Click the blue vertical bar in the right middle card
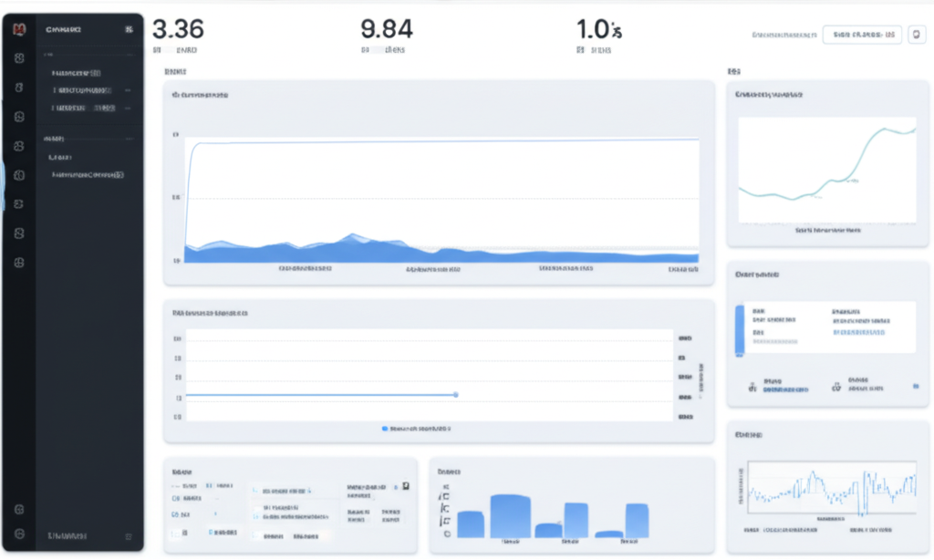Screen dimensions: 934x560 pyautogui.click(x=739, y=330)
